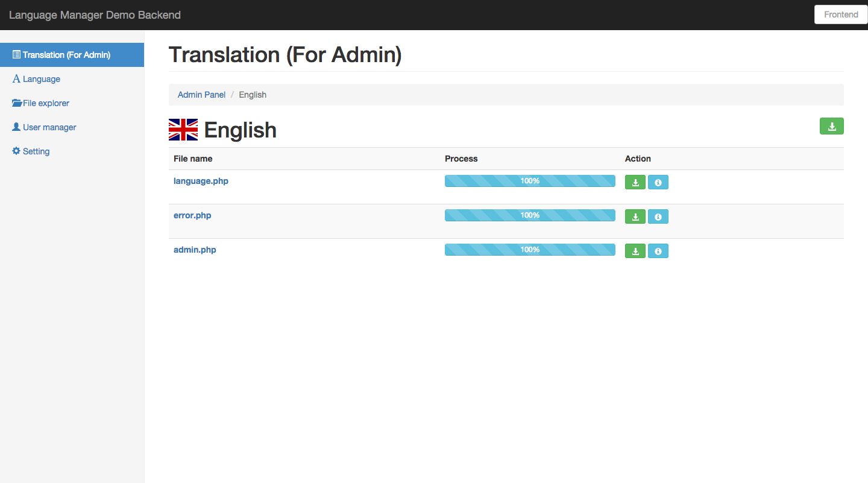This screenshot has width=868, height=483.
Task: Download the language.php file
Action: (635, 182)
